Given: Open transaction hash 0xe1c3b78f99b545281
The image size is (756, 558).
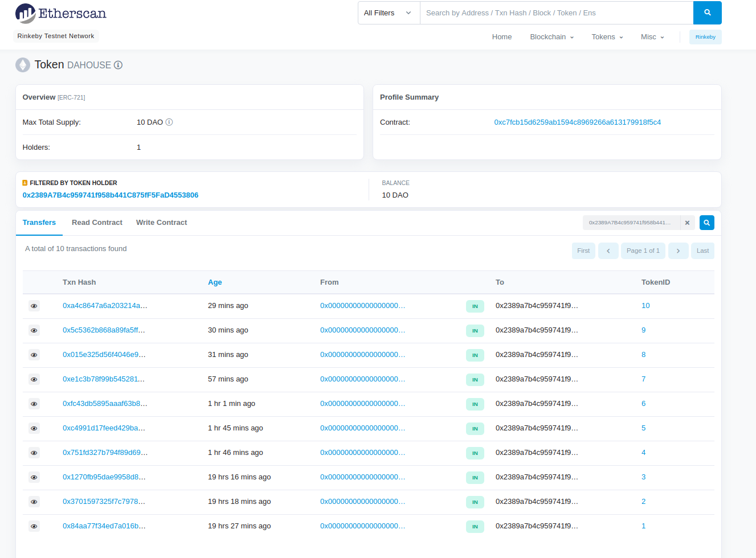Looking at the screenshot, I should tap(104, 379).
